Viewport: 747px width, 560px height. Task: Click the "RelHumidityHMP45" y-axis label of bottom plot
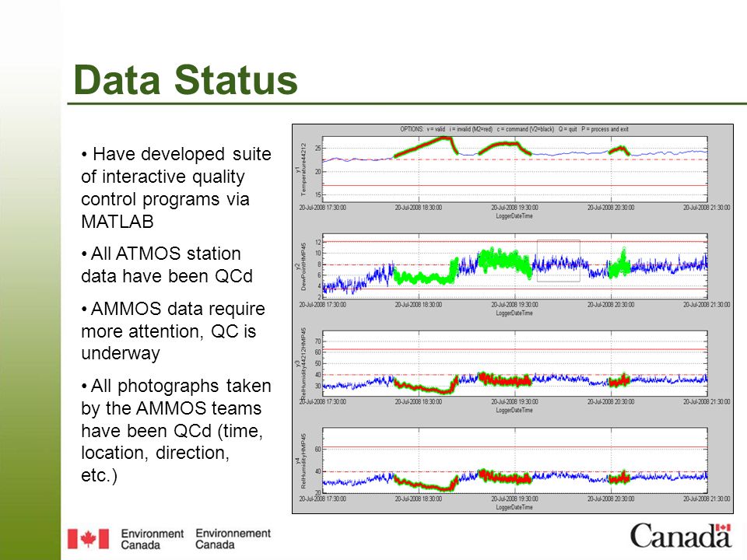tap(303, 460)
